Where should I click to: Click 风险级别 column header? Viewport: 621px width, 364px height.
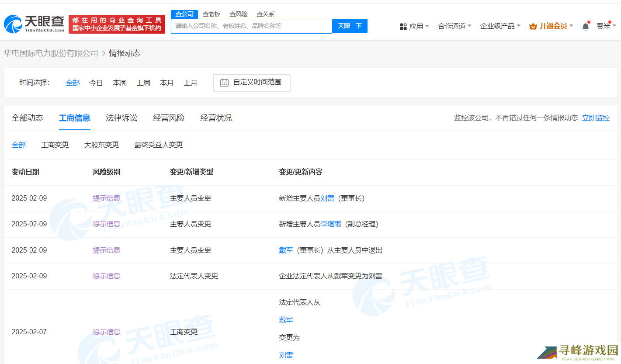tap(107, 172)
